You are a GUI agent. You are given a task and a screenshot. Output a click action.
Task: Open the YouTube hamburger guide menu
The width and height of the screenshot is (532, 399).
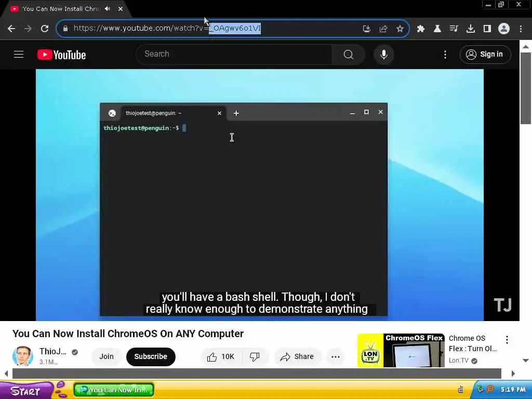(19, 54)
